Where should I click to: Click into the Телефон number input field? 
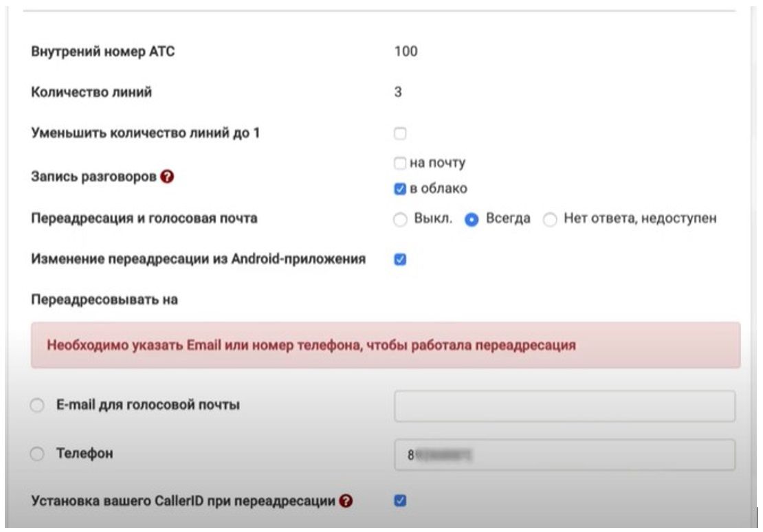pos(564,455)
